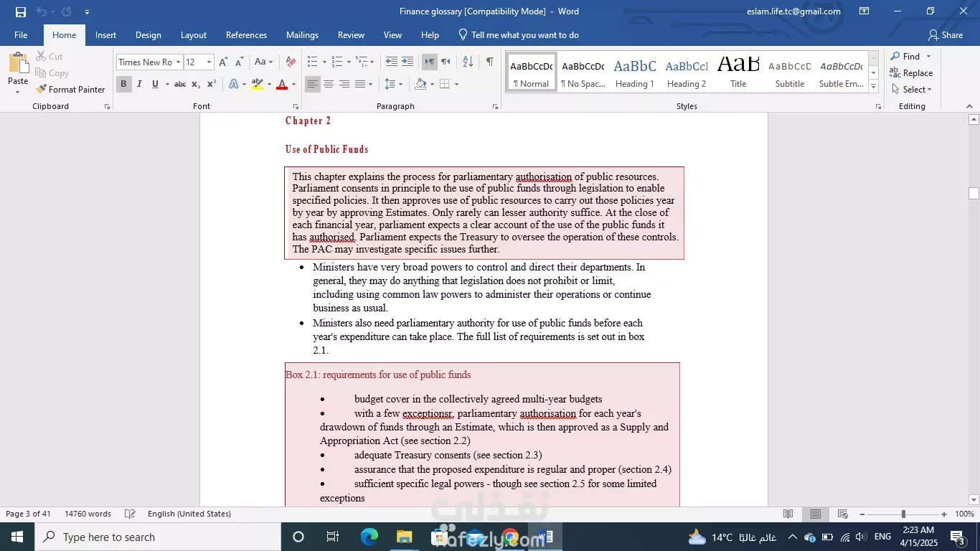
Task: Apply the Title style
Action: [x=738, y=72]
